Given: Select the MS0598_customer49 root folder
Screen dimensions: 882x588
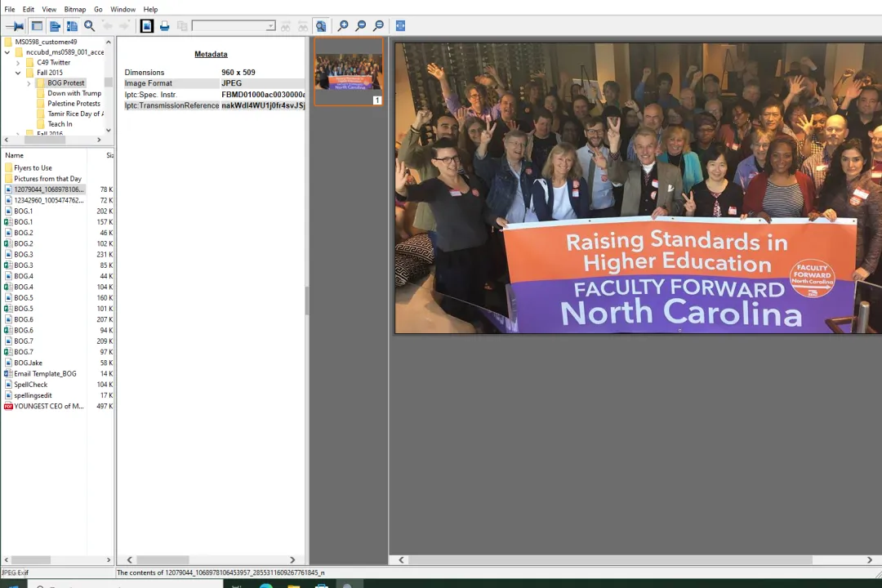Looking at the screenshot, I should tap(46, 42).
